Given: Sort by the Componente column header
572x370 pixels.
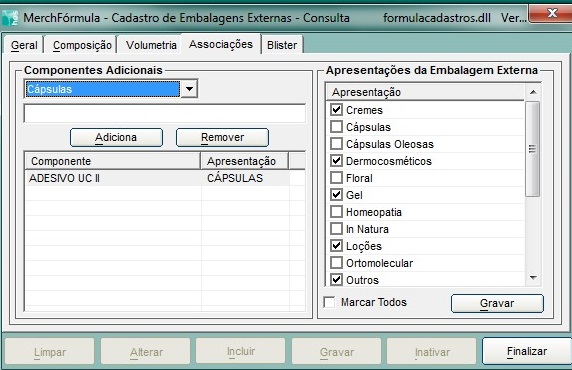Looking at the screenshot, I should pos(112,161).
